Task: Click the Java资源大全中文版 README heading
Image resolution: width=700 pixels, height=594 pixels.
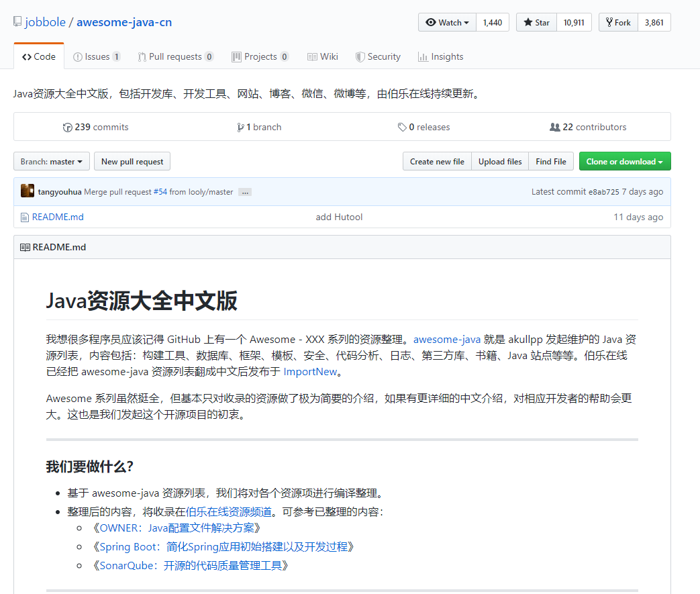Action: click(142, 301)
